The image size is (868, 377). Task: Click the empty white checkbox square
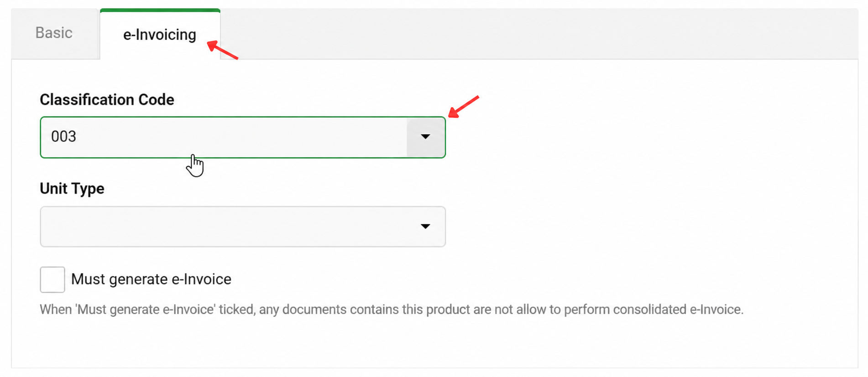[52, 279]
